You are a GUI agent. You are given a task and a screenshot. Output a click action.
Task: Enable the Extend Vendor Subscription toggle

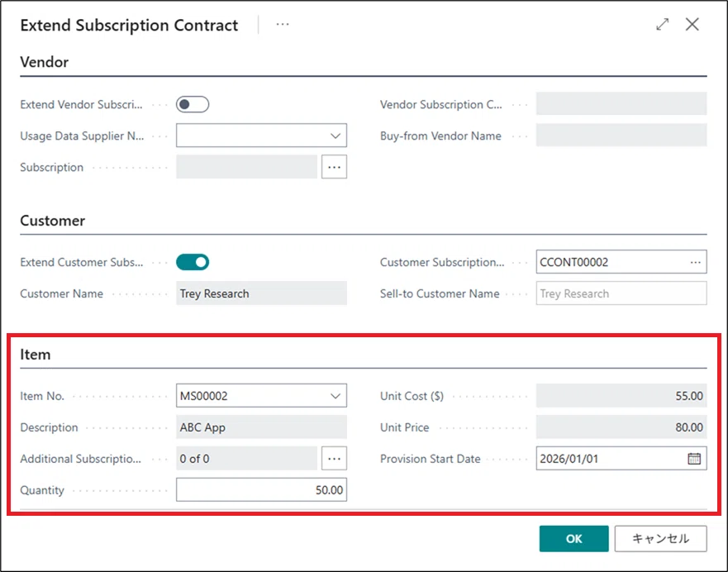pos(193,104)
